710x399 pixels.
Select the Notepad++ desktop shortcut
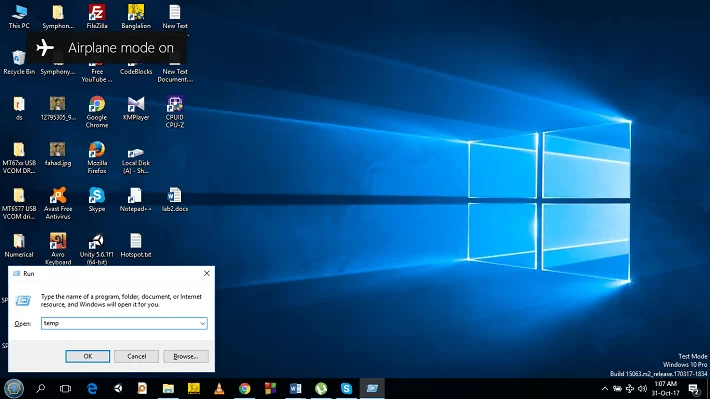[135, 199]
